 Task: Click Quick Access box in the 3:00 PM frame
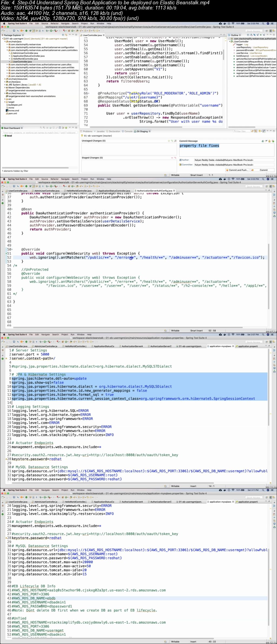pyautogui.click(x=253, y=31)
